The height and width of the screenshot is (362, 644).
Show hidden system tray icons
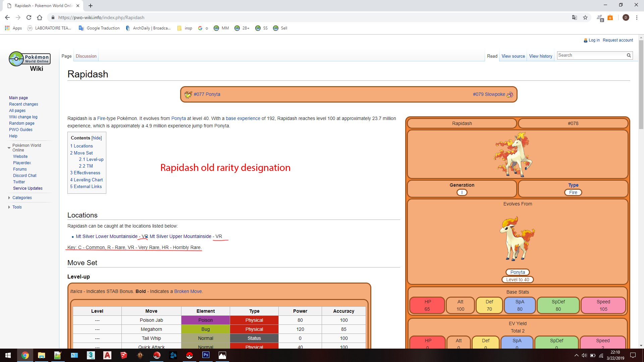tap(576, 355)
